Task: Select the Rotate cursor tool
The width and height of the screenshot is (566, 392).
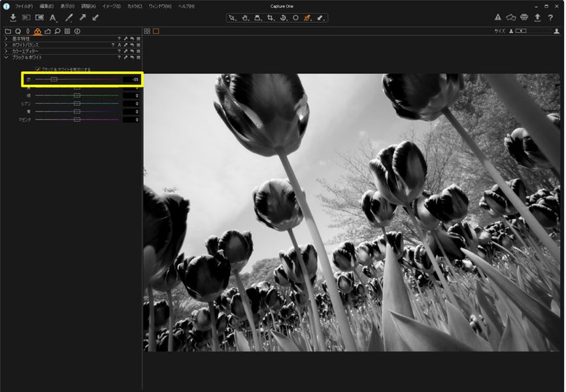Action: [x=284, y=18]
